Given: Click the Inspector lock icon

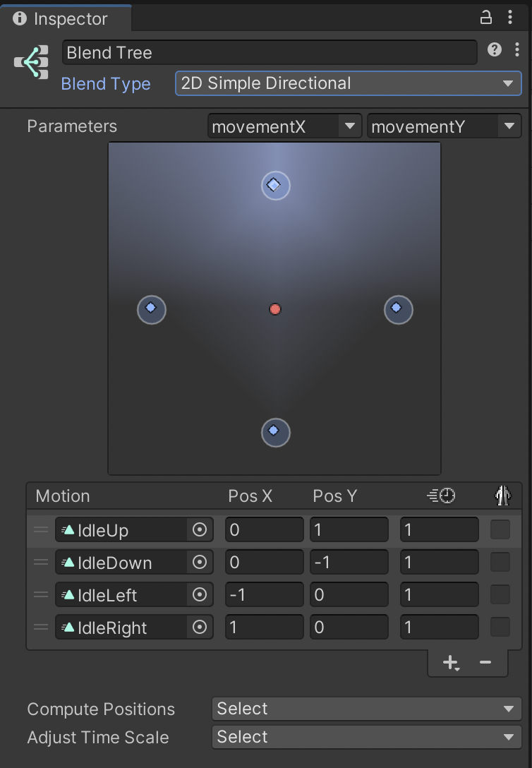Looking at the screenshot, I should pos(485,18).
